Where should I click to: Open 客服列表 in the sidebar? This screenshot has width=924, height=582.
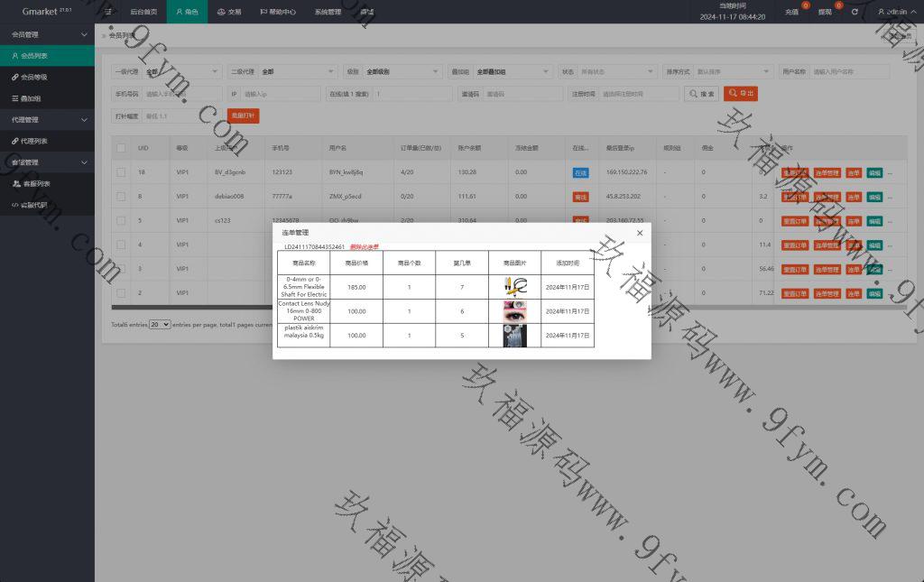pos(35,183)
